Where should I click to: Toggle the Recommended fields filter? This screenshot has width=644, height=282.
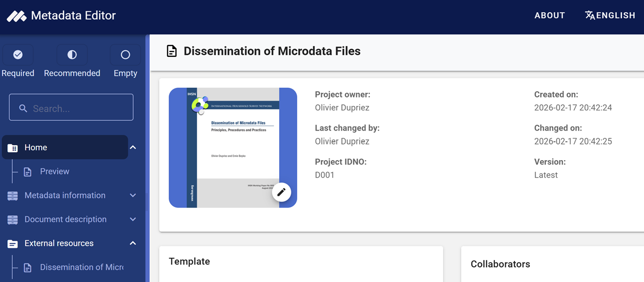(72, 55)
